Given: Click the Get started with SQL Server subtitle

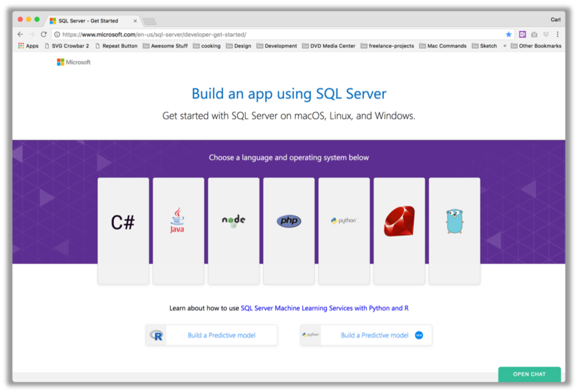Looking at the screenshot, I should 289,116.
